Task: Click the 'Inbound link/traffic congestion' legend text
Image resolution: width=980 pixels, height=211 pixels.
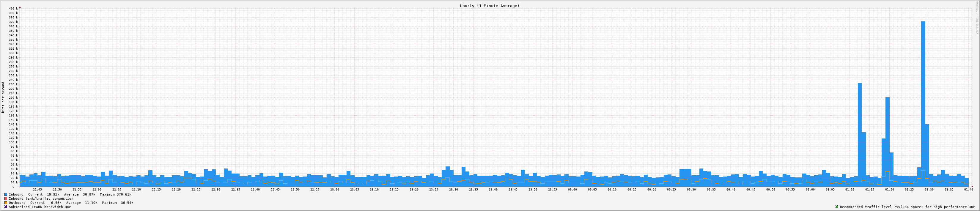Action: (x=41, y=199)
